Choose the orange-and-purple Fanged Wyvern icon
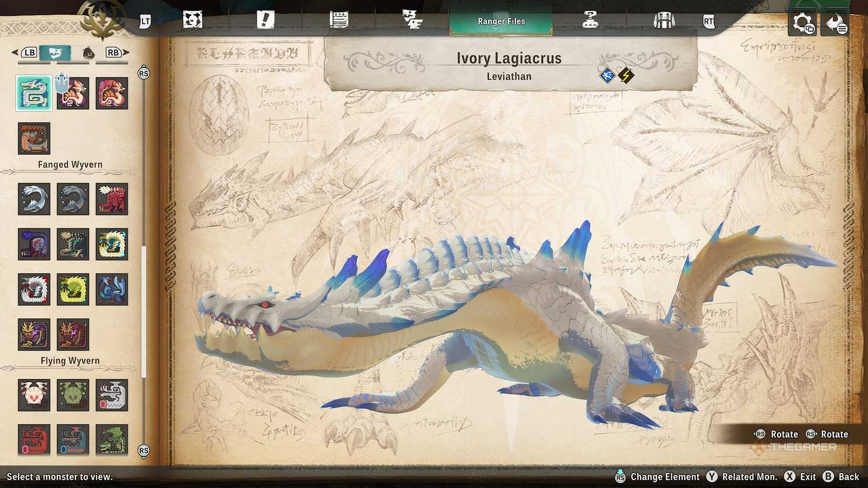 (73, 334)
